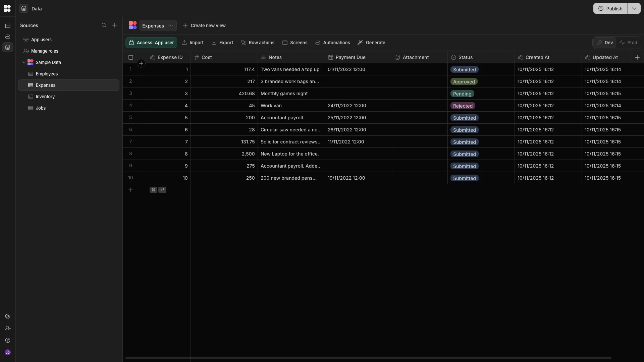
Task: Open the Inventory table
Action: click(x=69, y=97)
